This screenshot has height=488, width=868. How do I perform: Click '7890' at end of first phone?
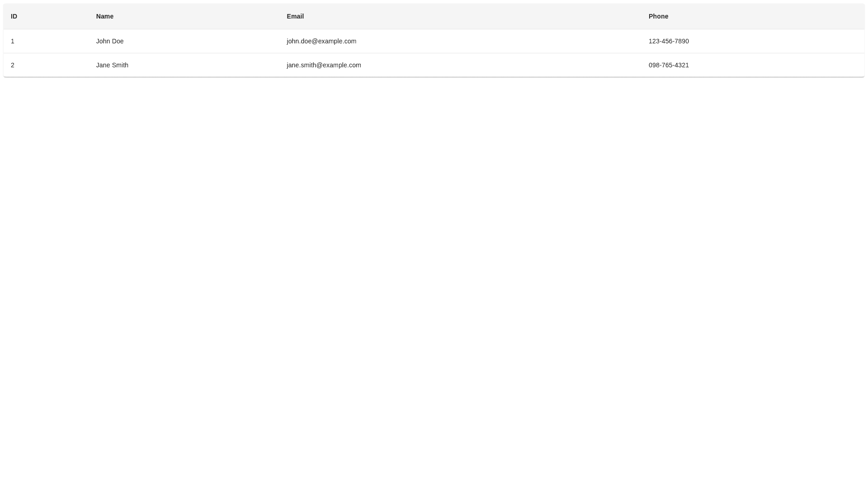coord(682,41)
